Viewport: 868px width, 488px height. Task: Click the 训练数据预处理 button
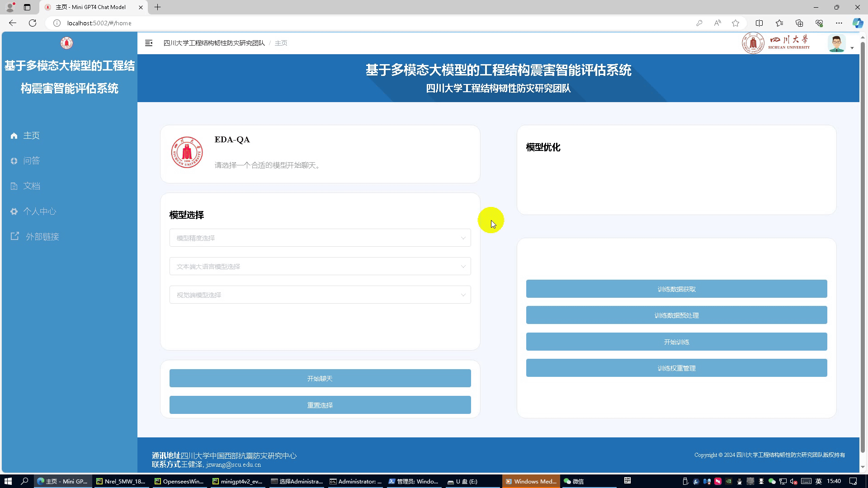coord(676,315)
